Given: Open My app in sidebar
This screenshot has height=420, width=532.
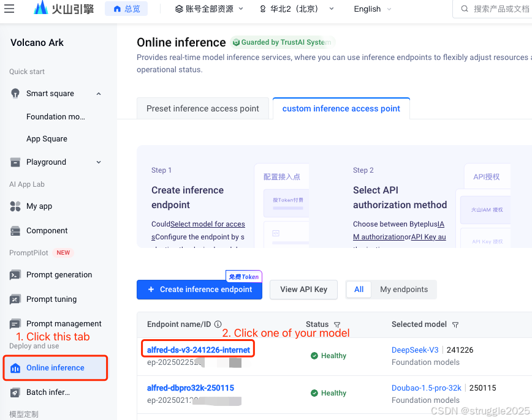Looking at the screenshot, I should tap(39, 206).
